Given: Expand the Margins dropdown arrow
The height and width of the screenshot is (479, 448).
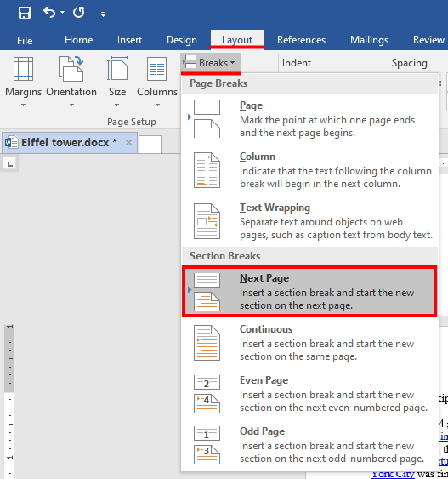Looking at the screenshot, I should pyautogui.click(x=23, y=105).
